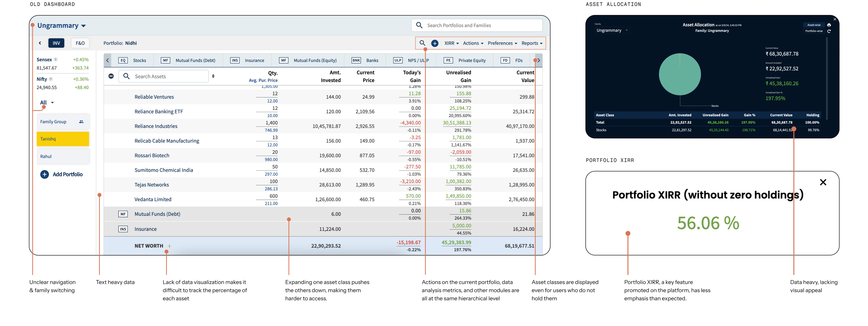Screen dimensions: 868x326
Task: Open the XIRR dropdown menu
Action: [452, 43]
